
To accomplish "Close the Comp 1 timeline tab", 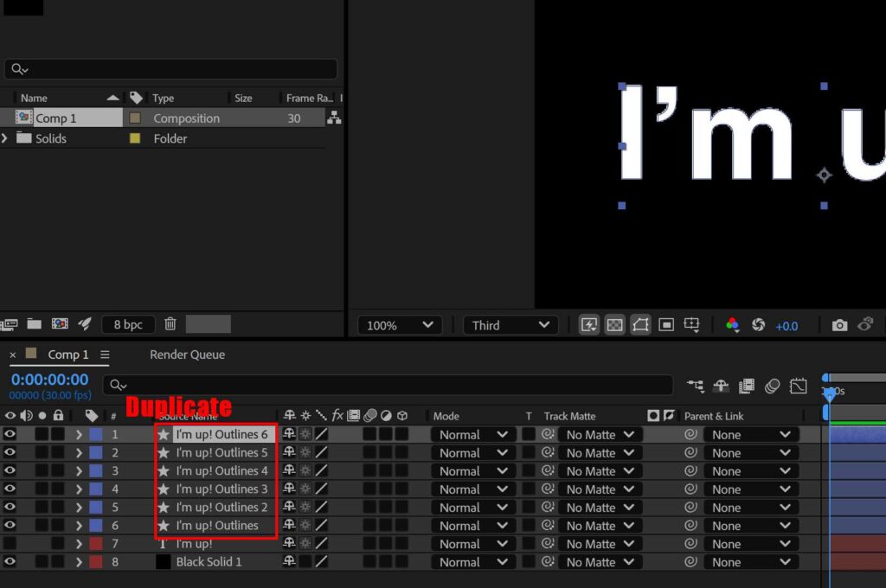I will click(12, 355).
